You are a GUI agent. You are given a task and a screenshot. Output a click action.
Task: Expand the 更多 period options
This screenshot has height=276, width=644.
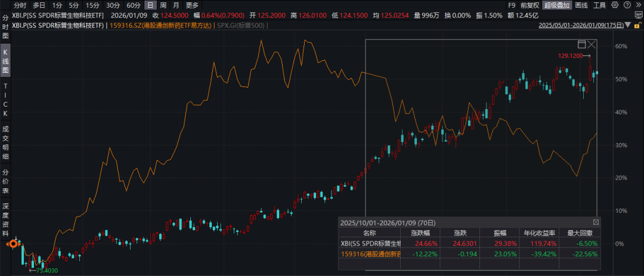coord(192,5)
